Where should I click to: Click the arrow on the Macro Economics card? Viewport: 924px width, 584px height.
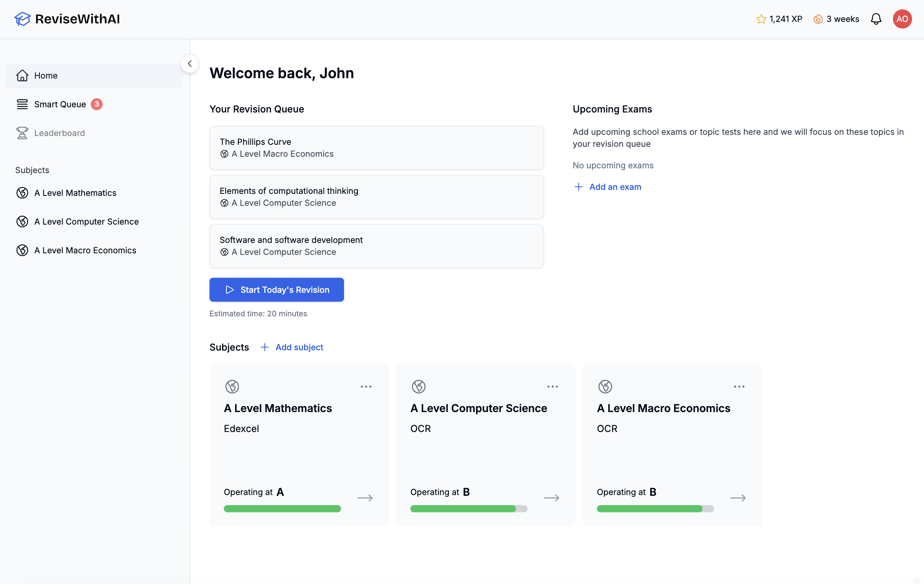738,498
